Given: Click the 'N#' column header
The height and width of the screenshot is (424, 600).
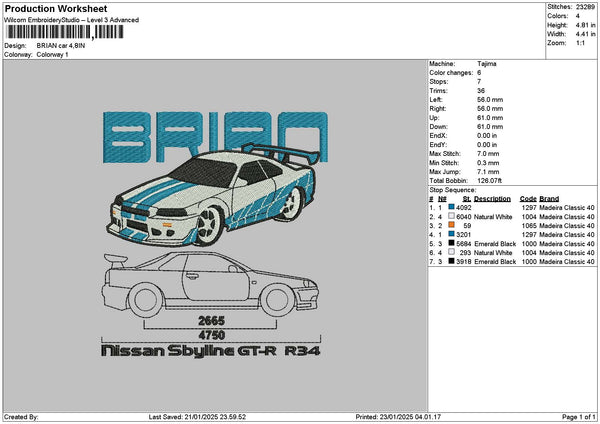Looking at the screenshot, I should point(442,199).
